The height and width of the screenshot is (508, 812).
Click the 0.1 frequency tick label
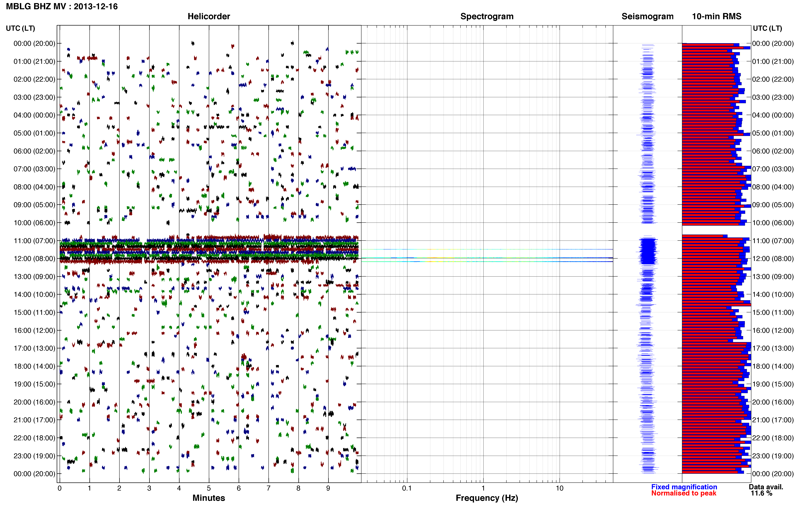[407, 488]
